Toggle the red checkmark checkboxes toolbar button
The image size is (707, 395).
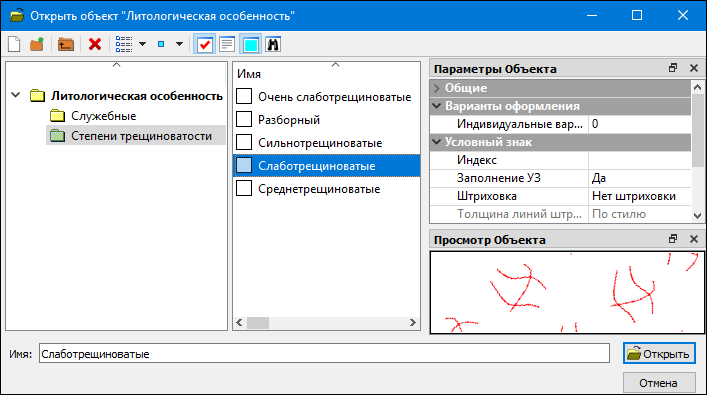click(205, 44)
